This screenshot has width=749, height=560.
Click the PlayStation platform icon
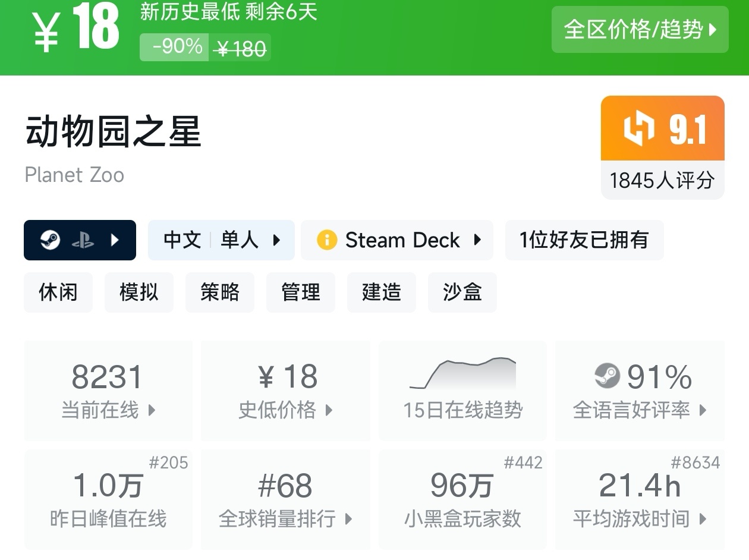[82, 240]
